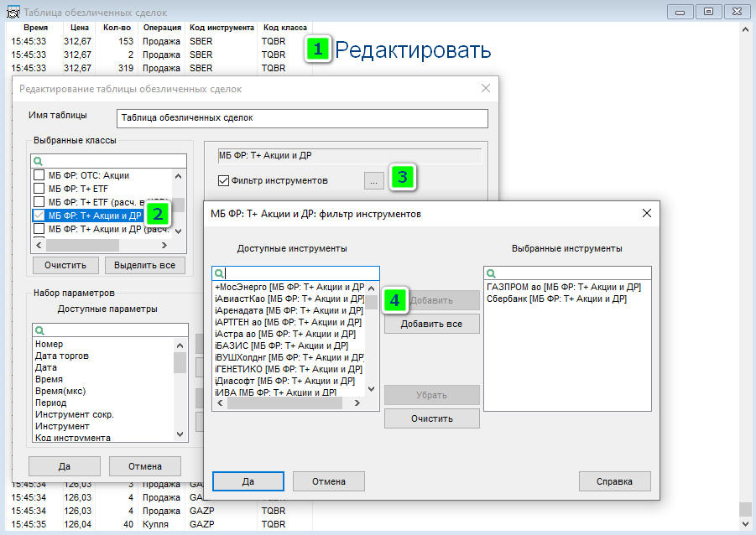Image resolution: width=756 pixels, height=535 pixels.
Task: Click the app icon in main title bar
Action: coord(13,13)
